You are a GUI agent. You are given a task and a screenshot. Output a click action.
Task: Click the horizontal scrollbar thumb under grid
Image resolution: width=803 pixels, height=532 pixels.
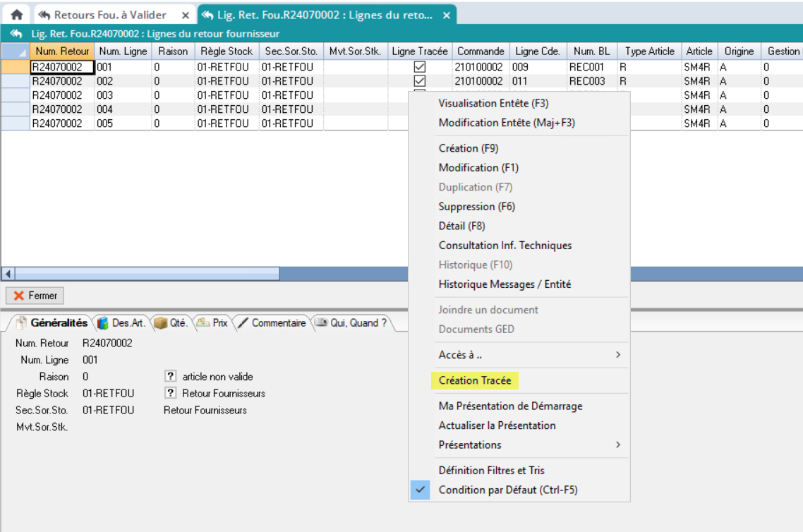[x=147, y=273]
